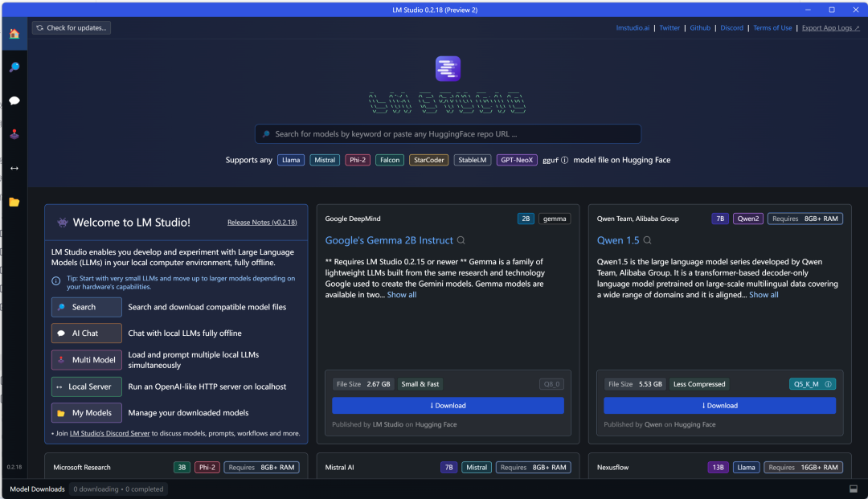Click 'Published by LM Studio on Hugging Face' text
This screenshot has height=499, width=868.
[x=394, y=424]
